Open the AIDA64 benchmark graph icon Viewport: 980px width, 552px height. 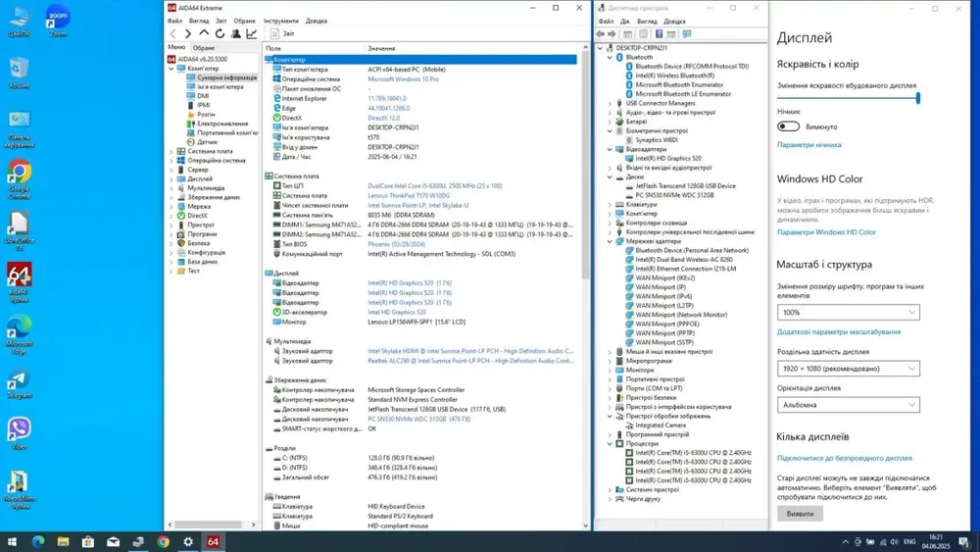[252, 33]
